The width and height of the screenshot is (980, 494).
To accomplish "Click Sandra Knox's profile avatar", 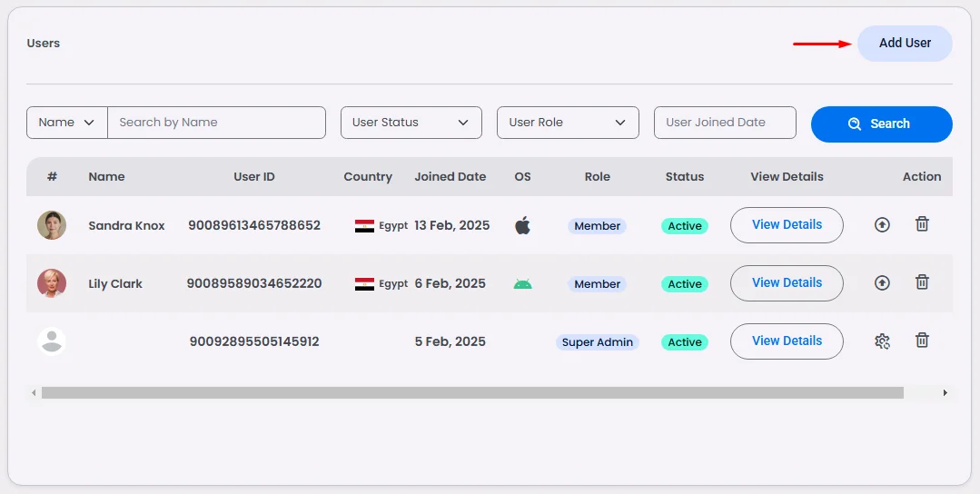I will tap(52, 225).
